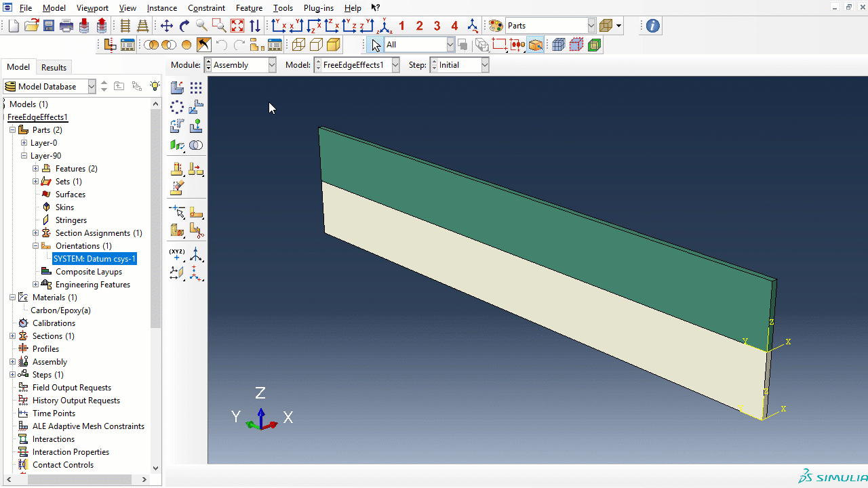868x488 pixels.
Task: Click the FreeEdgeEffects1 model node
Action: pyautogui.click(x=38, y=117)
